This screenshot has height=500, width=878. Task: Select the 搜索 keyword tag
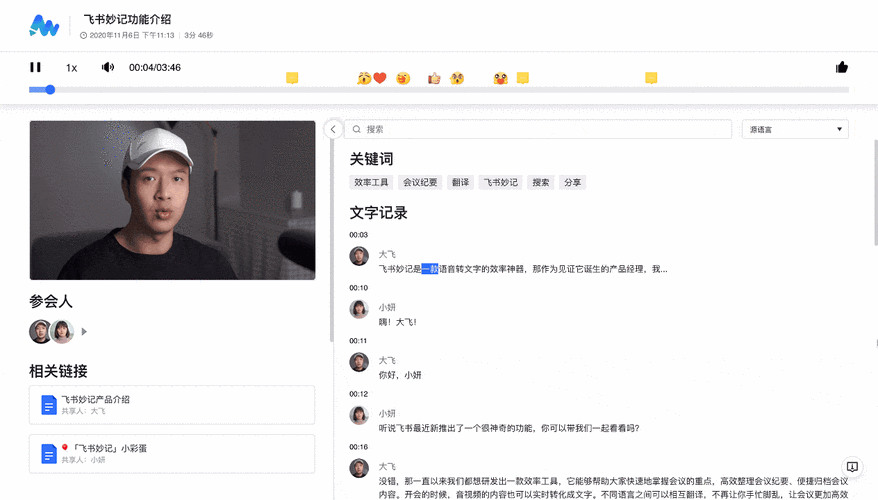(x=540, y=182)
